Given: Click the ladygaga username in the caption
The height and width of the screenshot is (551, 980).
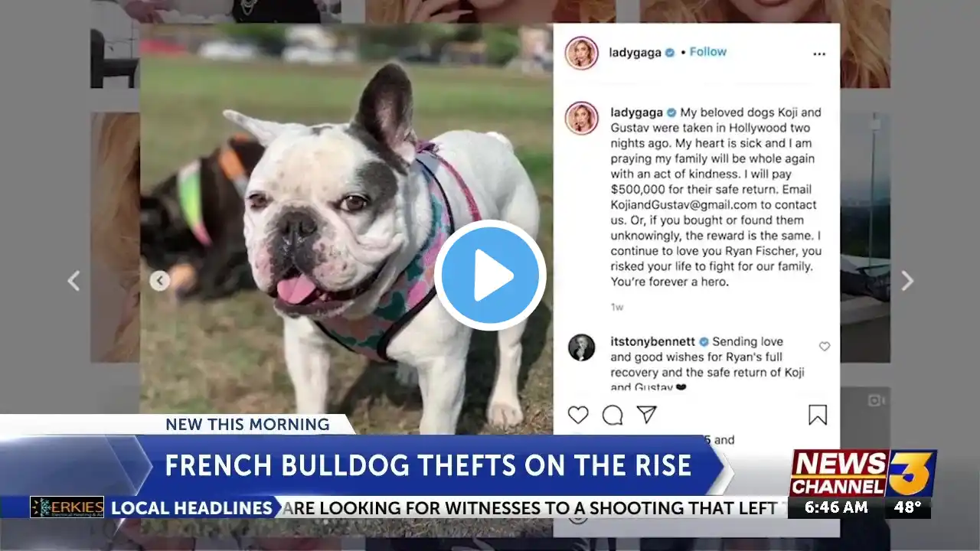Looking at the screenshot, I should click(636, 112).
